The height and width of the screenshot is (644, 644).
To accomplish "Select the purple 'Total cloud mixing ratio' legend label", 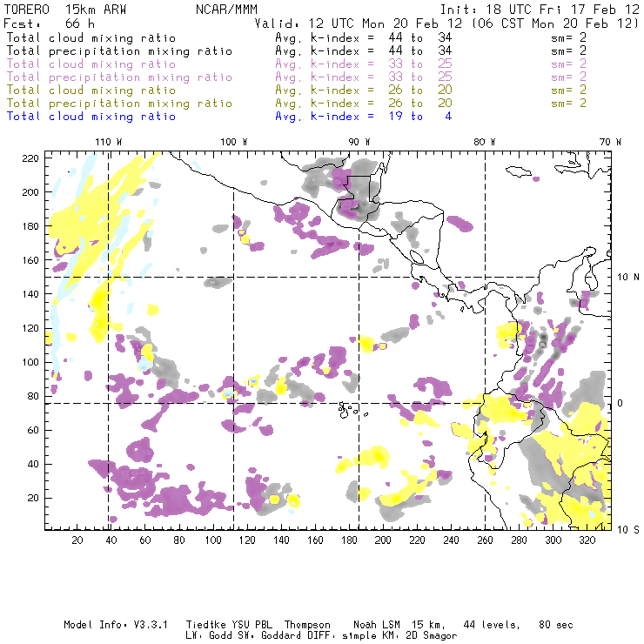I will 91,64.
